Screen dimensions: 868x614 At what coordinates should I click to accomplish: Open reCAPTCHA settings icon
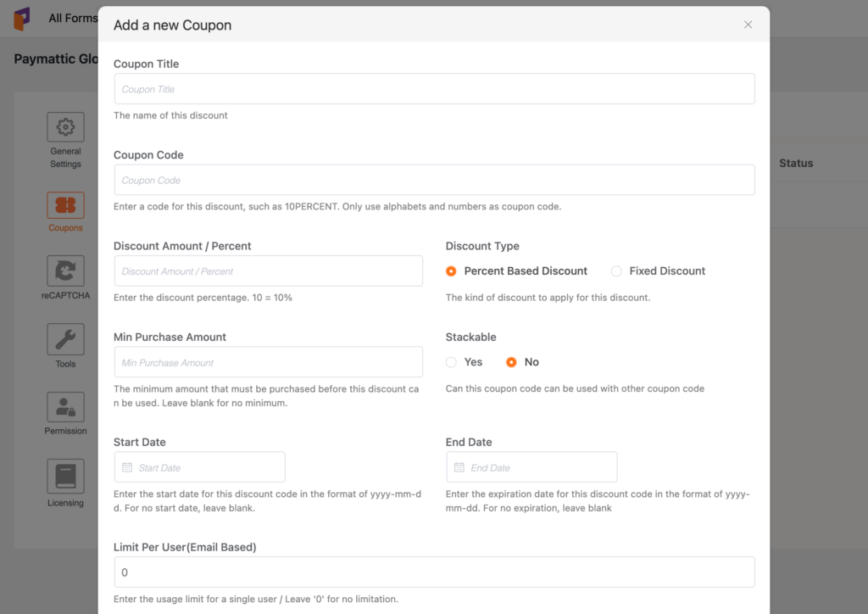coord(65,271)
